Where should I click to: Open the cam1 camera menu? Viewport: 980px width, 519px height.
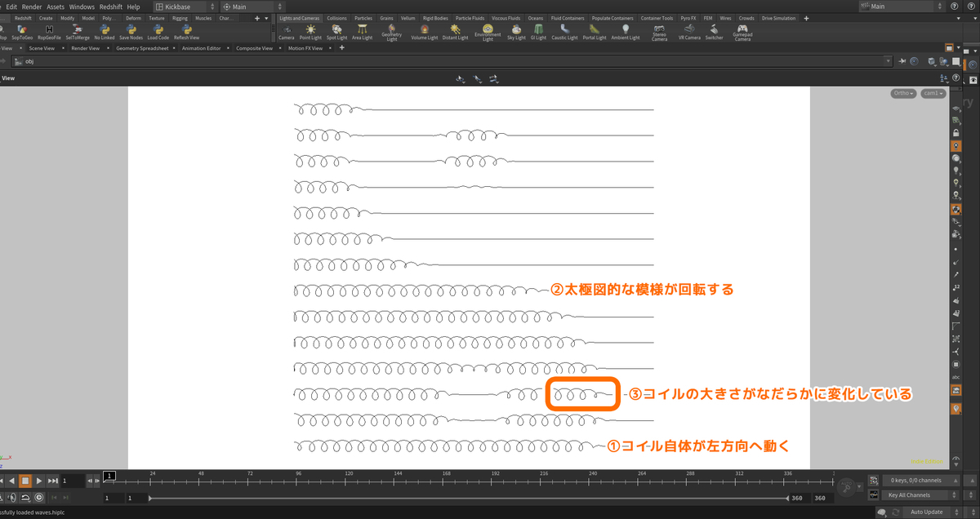tap(933, 93)
